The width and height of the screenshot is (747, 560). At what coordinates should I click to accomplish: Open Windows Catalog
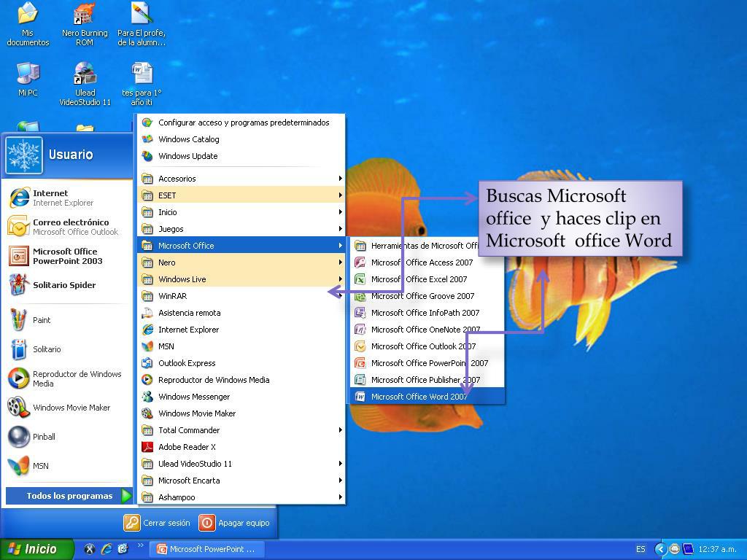pyautogui.click(x=241, y=139)
